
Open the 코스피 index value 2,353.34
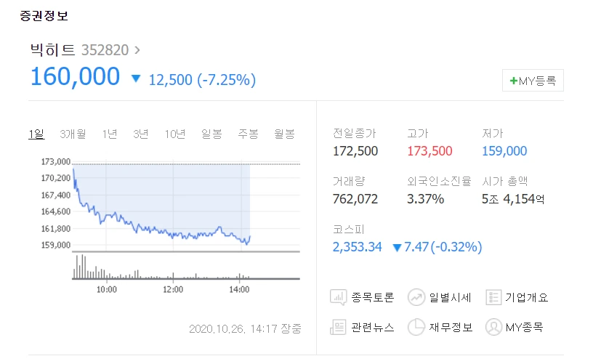357,247
